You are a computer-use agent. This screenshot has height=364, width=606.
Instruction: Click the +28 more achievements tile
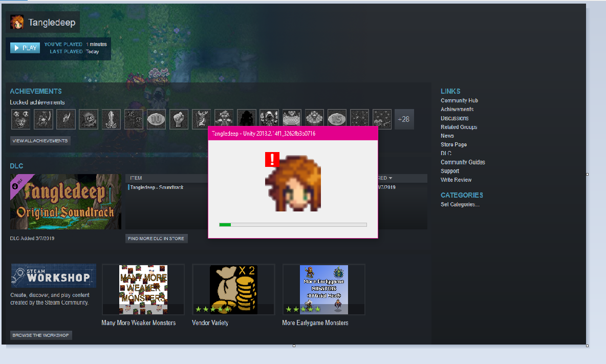click(x=404, y=119)
